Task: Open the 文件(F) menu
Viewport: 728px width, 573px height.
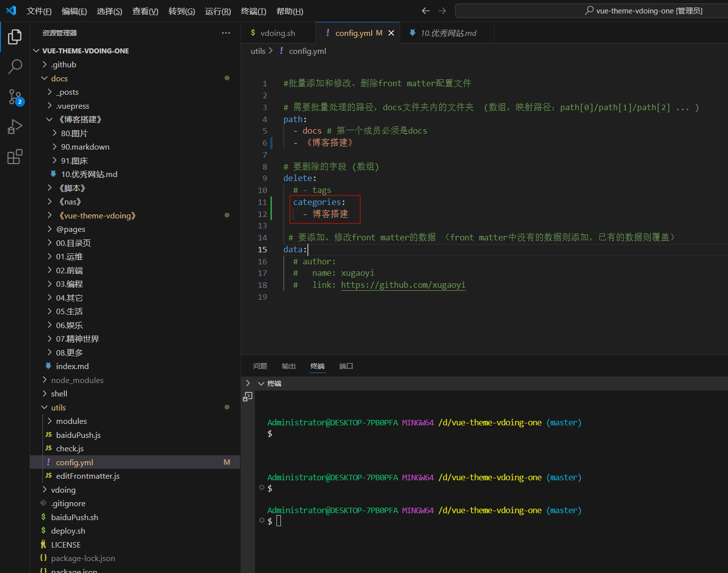Action: coord(39,11)
